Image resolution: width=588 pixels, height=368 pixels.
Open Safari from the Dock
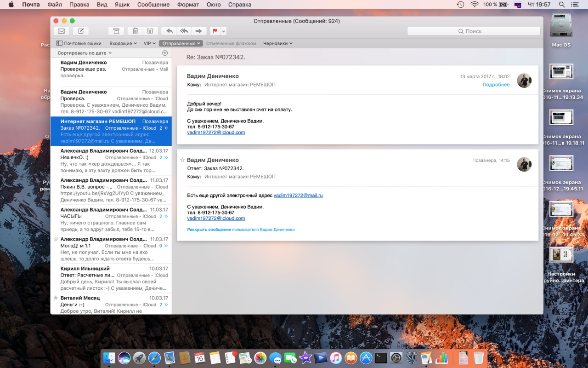(154, 357)
